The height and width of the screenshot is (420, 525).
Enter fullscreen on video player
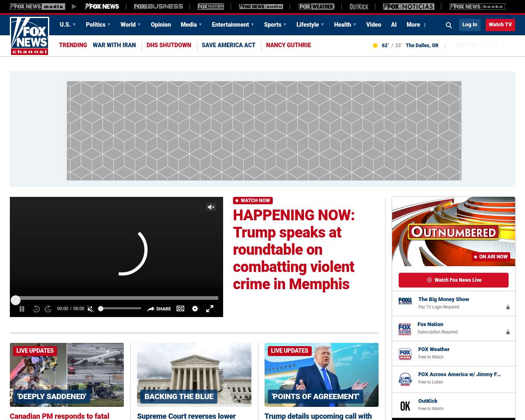point(210,309)
